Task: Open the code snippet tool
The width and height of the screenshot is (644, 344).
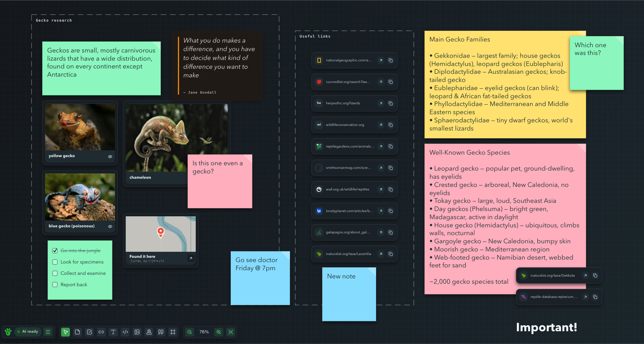Action: 125,332
